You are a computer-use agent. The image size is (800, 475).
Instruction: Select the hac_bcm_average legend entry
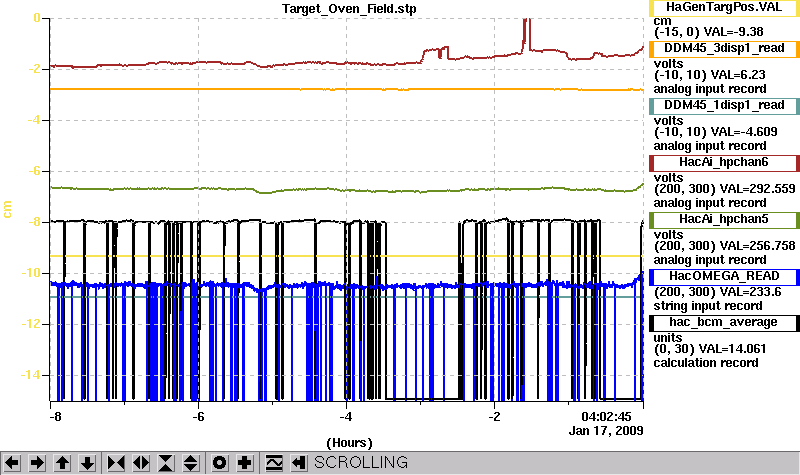[x=724, y=323]
